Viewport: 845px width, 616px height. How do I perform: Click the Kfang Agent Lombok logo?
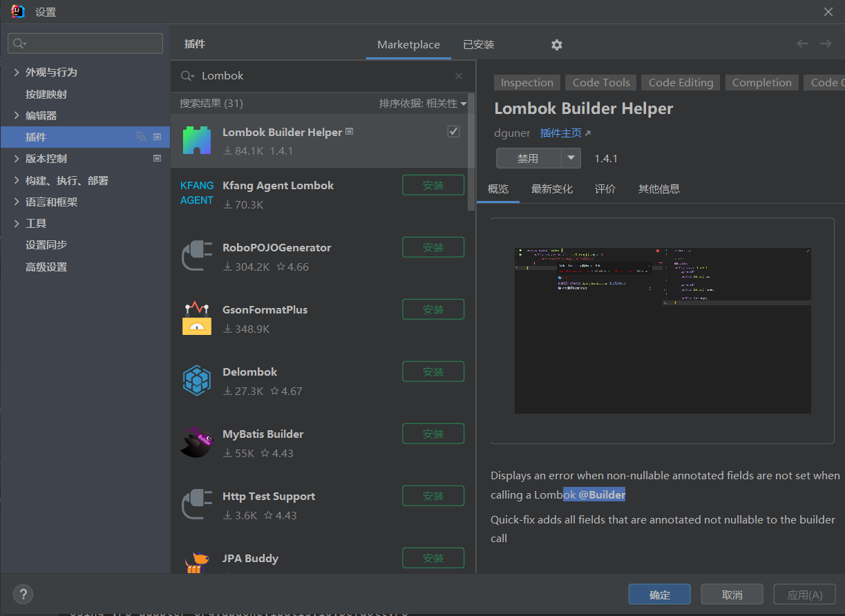197,193
